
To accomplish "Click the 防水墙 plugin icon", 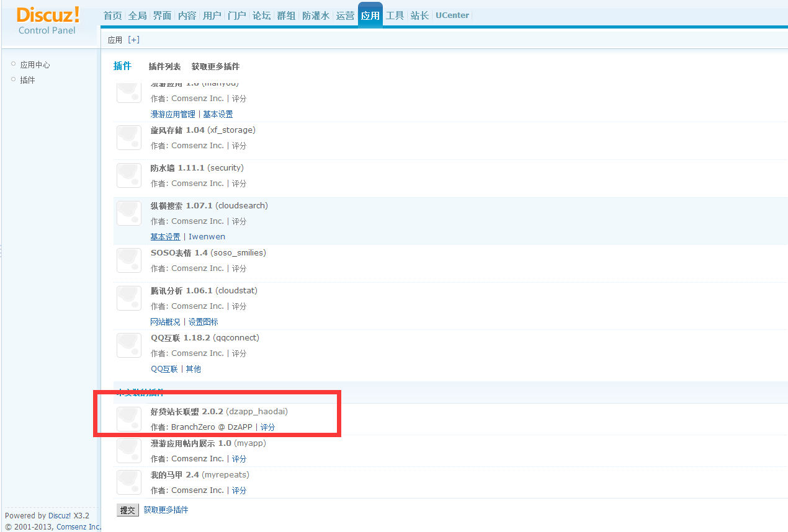I will pyautogui.click(x=129, y=175).
